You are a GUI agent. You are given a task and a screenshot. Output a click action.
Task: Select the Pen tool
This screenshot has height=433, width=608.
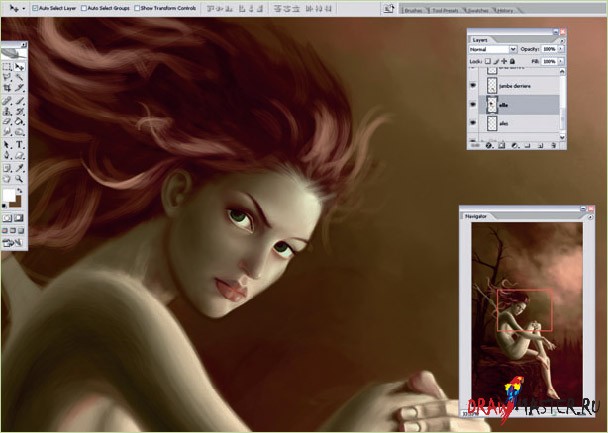7,155
